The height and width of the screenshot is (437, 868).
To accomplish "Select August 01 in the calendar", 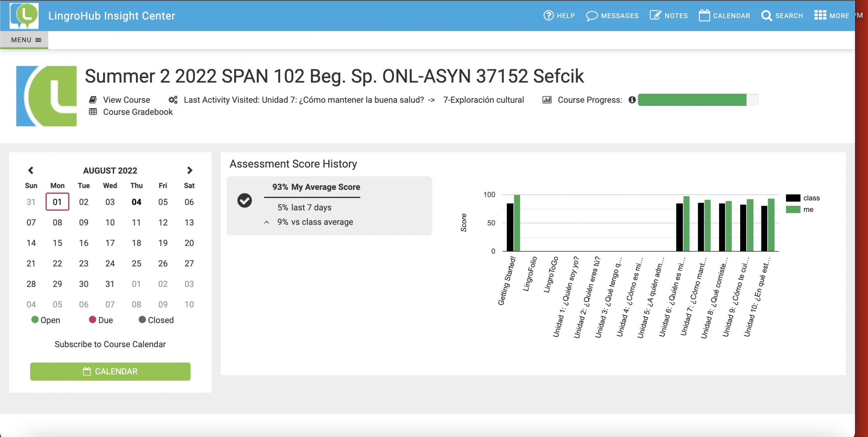I will (x=57, y=202).
